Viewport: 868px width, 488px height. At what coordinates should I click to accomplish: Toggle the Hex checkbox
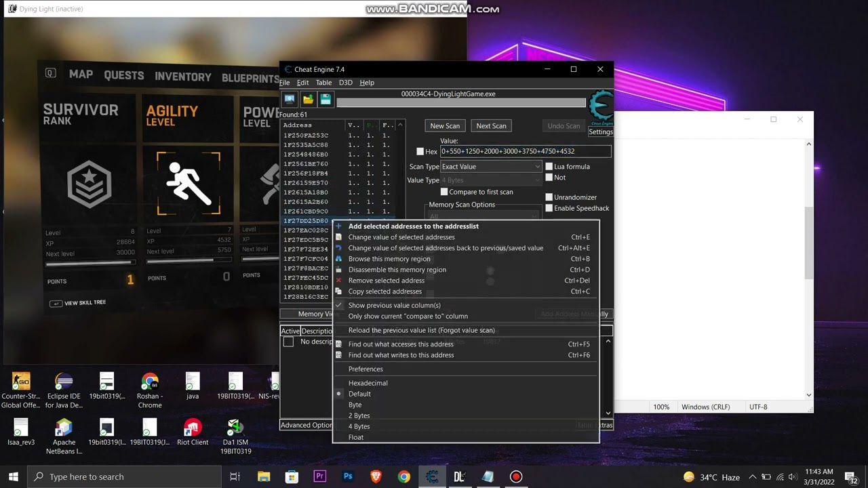[420, 152]
